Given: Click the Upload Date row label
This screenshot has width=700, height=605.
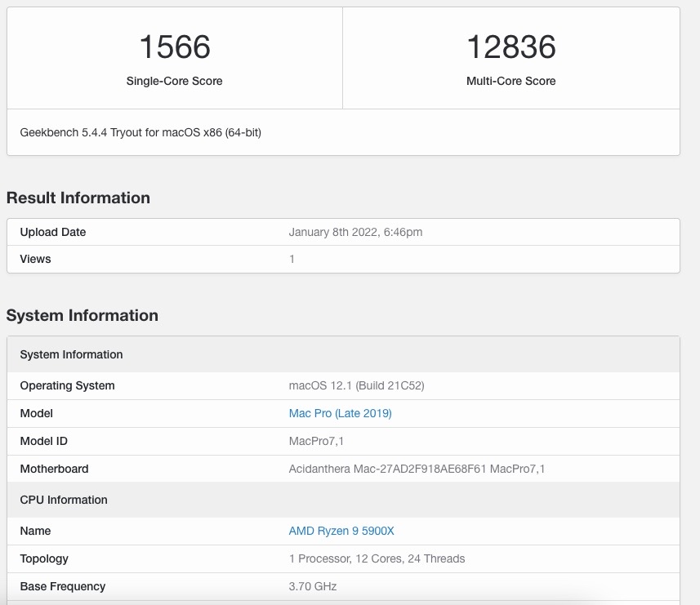Looking at the screenshot, I should pyautogui.click(x=52, y=232).
